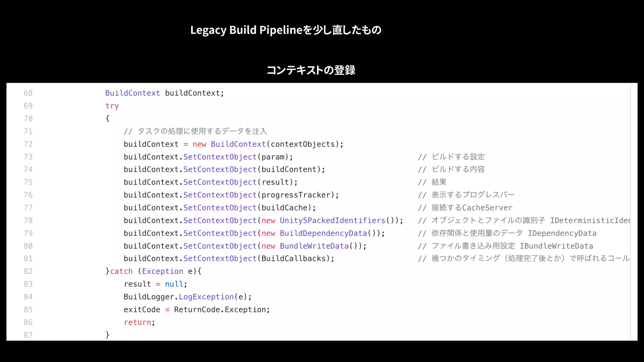The image size is (644, 362).
Task: Click 'Exception' type in catch clause
Action: coord(163,271)
